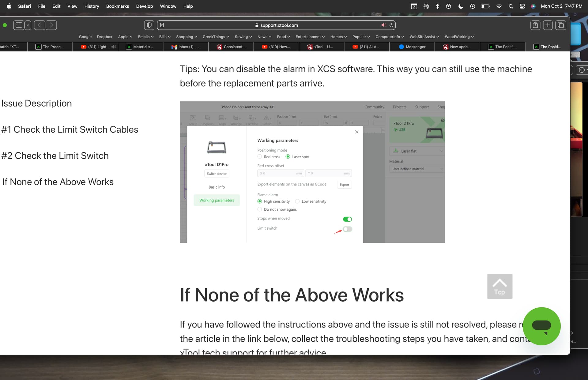Select Low sensitivity flame alarm option
This screenshot has height=380, width=588.
pos(297,201)
